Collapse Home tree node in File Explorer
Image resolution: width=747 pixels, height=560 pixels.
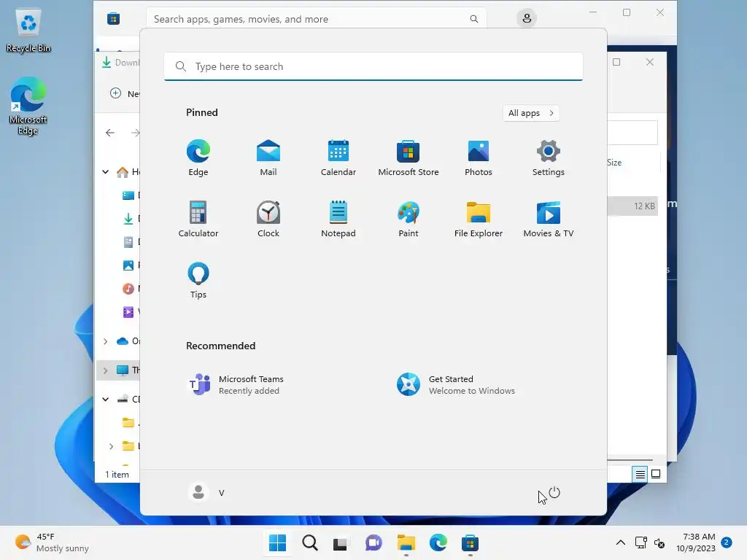[x=105, y=171]
